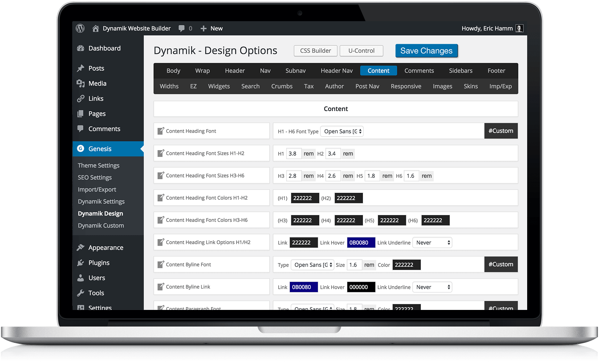This screenshot has width=599, height=364.
Task: Click the Pages icon in the sidebar
Action: point(81,114)
